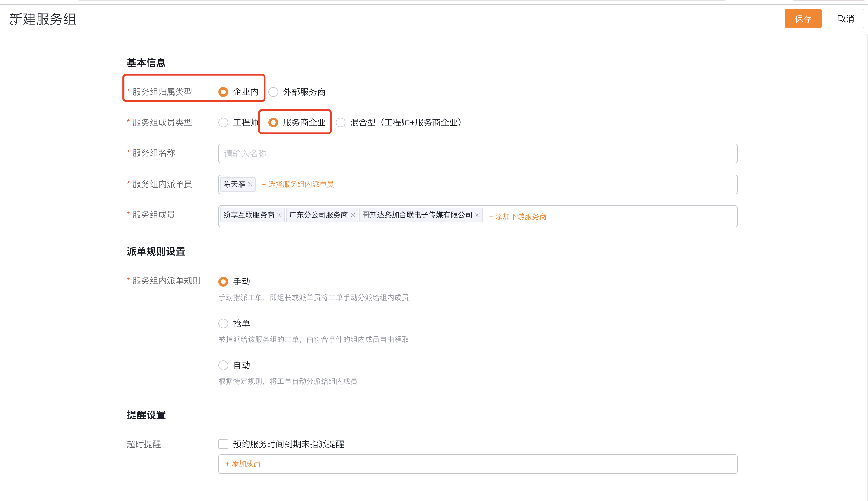Image resolution: width=868 pixels, height=501 pixels.
Task: Click the 基本信息 section heading
Action: 146,63
